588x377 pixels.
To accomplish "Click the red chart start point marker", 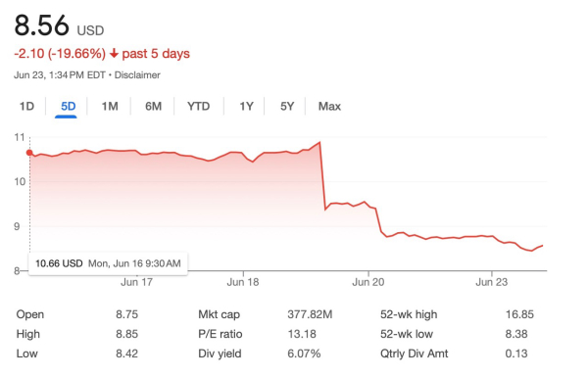I will point(29,153).
